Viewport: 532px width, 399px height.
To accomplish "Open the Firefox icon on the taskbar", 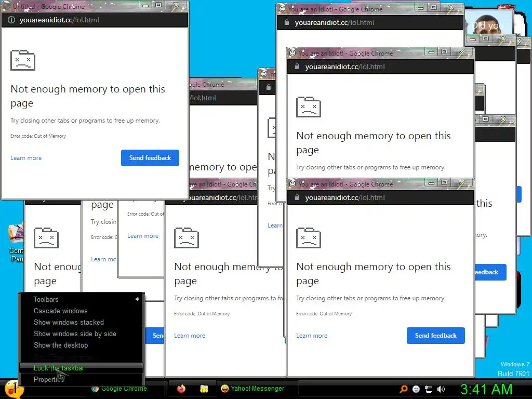I will [181, 389].
